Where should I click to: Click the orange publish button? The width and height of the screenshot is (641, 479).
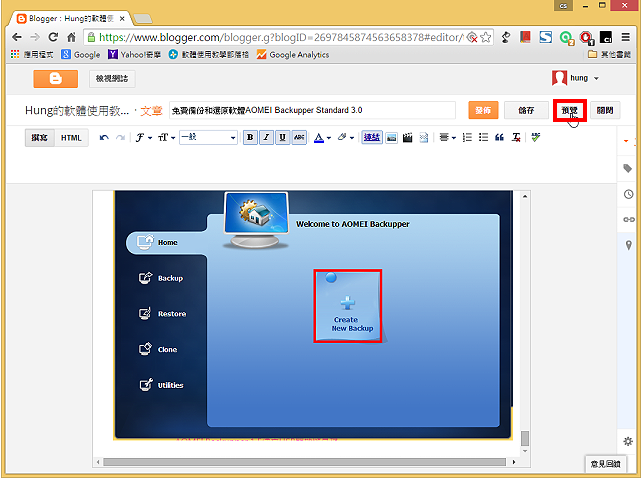483,110
